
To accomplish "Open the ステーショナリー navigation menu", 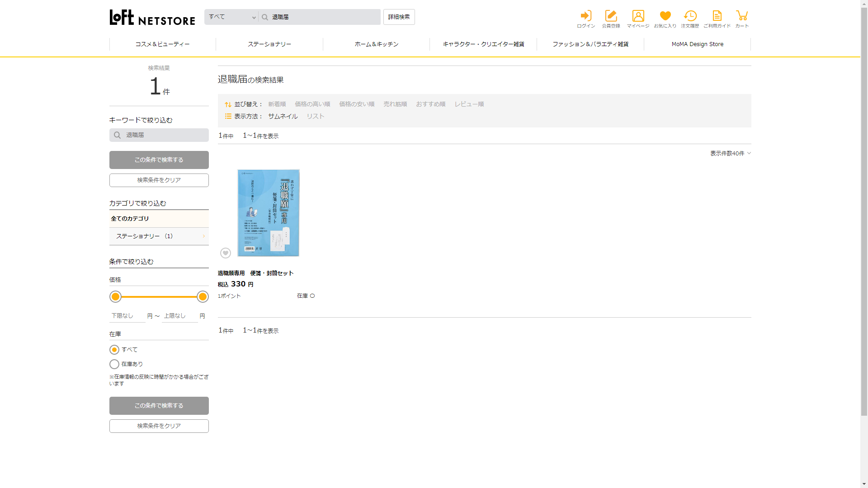I will [269, 44].
